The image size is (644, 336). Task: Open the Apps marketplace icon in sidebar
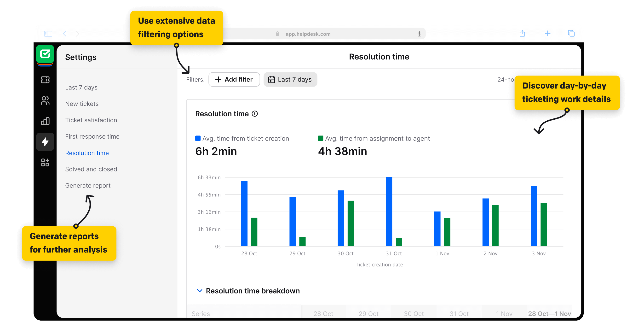click(45, 162)
